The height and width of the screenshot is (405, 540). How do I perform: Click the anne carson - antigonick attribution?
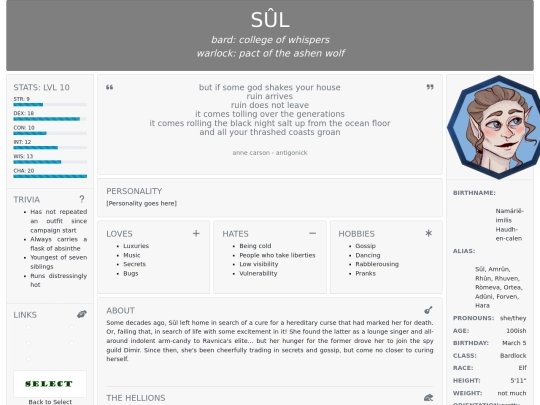[270, 153]
